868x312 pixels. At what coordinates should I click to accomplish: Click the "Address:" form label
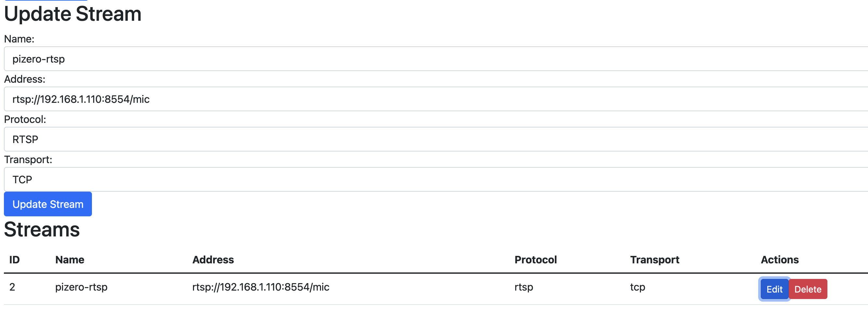pos(25,79)
